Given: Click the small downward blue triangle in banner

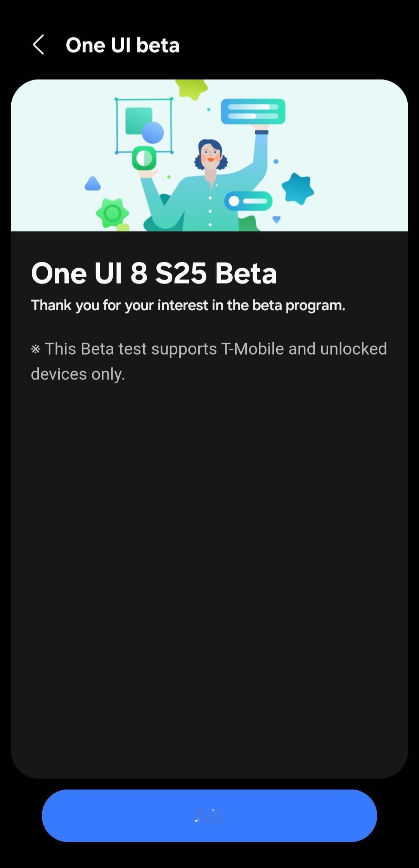Looking at the screenshot, I should [x=277, y=220].
